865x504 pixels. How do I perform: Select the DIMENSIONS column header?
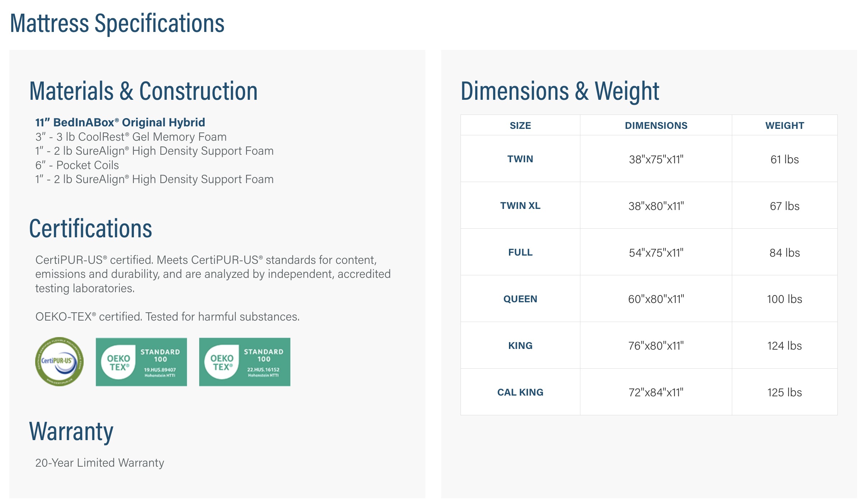click(x=656, y=125)
